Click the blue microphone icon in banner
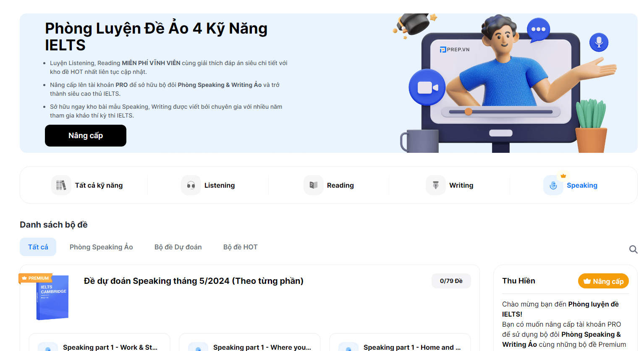The height and width of the screenshot is (351, 644). pyautogui.click(x=599, y=42)
